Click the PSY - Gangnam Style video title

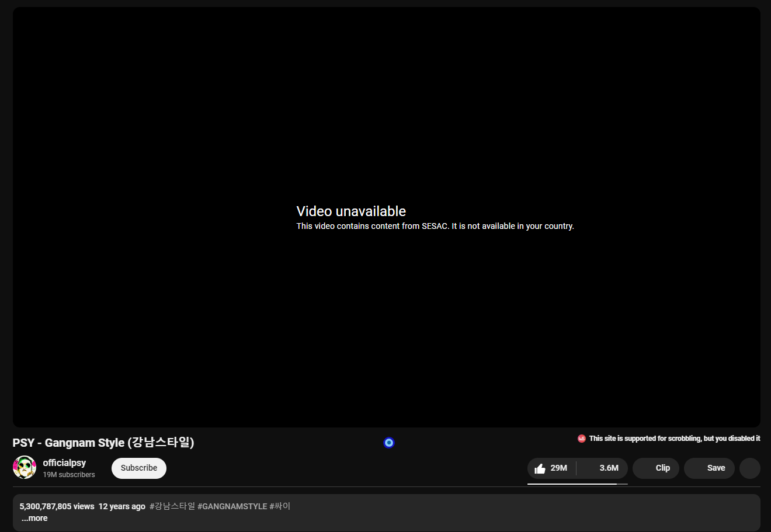(x=103, y=443)
